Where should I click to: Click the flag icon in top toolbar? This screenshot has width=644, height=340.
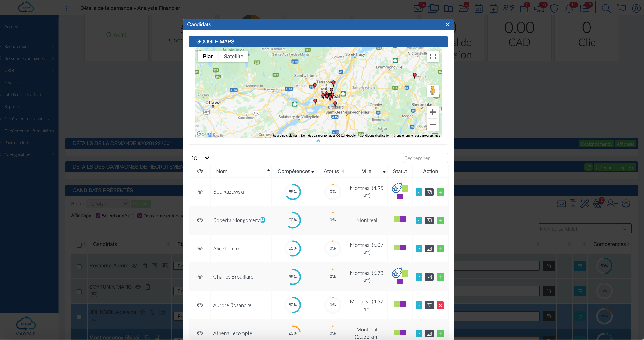[621, 9]
